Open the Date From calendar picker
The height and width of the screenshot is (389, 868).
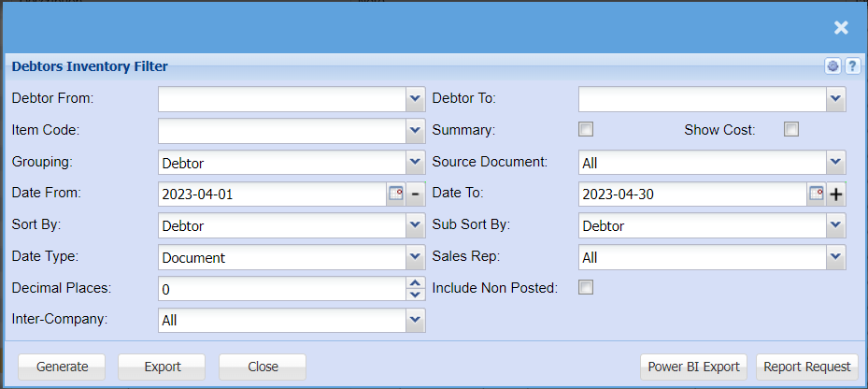coord(396,194)
